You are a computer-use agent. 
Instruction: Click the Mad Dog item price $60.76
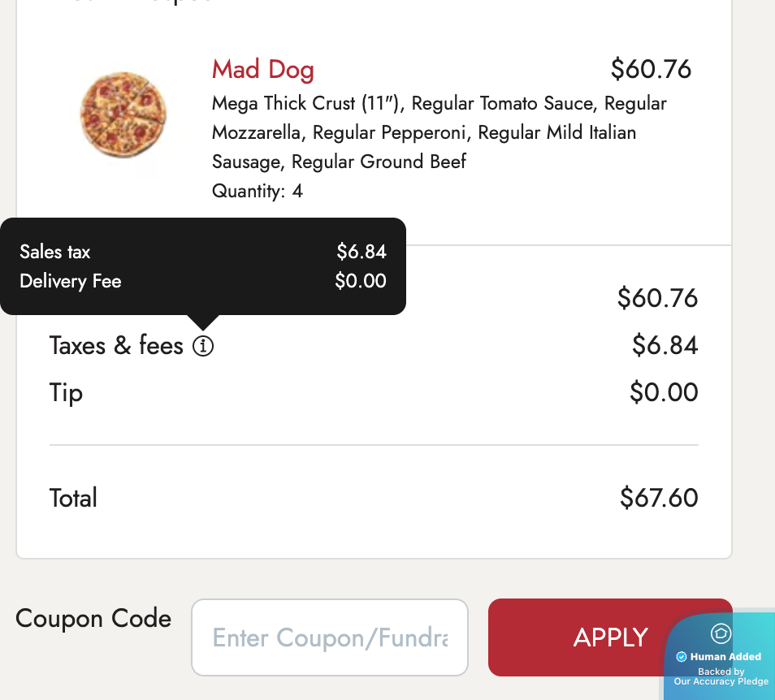(x=651, y=70)
